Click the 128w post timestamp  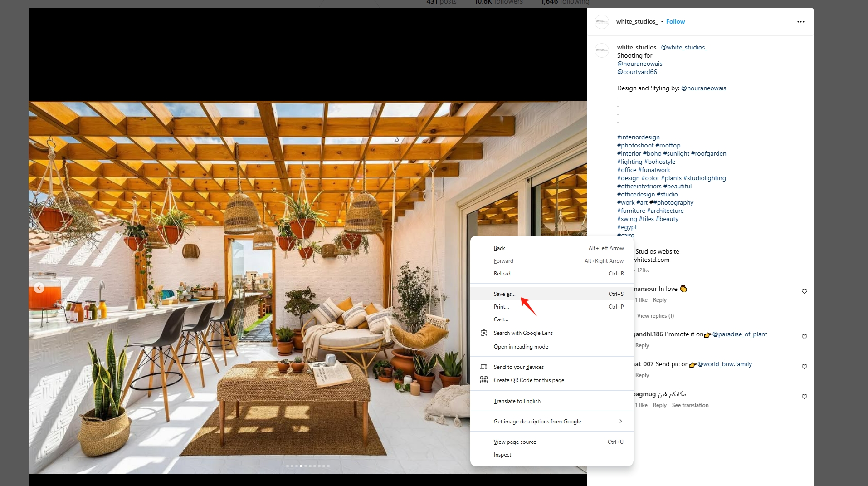tap(643, 270)
